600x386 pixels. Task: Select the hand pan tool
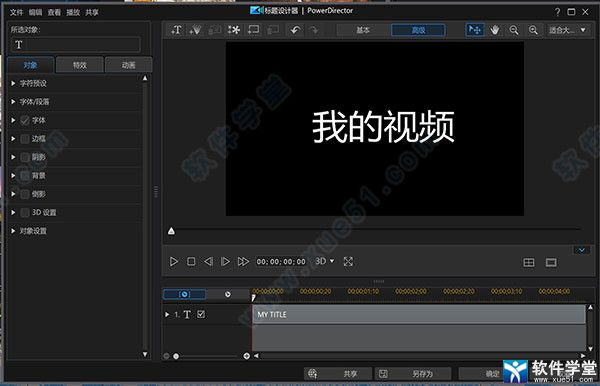click(495, 30)
